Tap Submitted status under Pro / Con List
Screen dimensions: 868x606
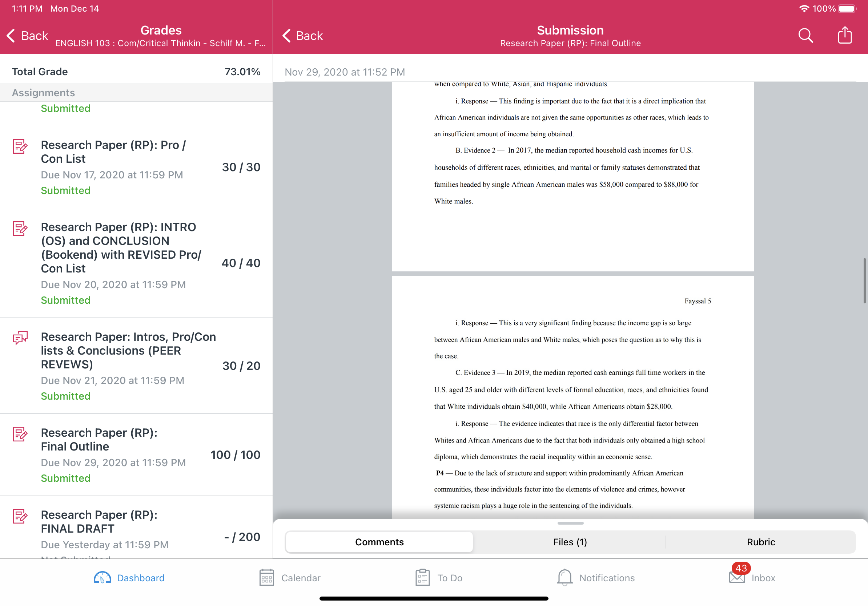[65, 190]
